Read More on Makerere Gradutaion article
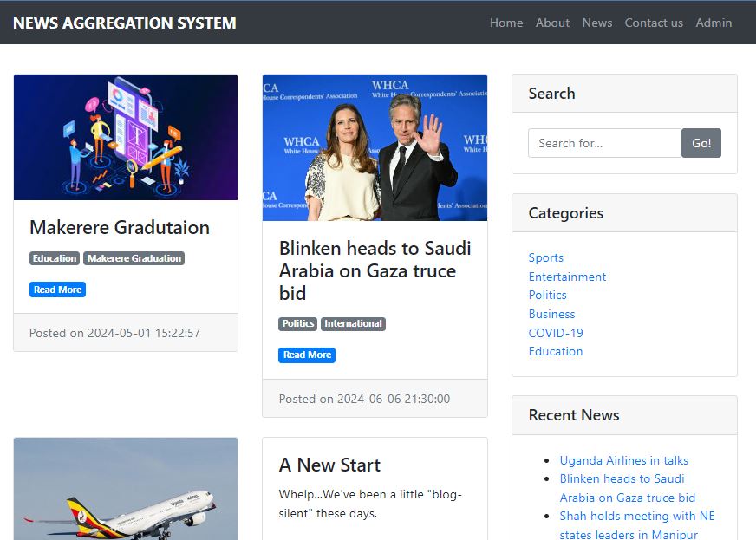Viewport: 756px width, 540px height. click(x=57, y=289)
